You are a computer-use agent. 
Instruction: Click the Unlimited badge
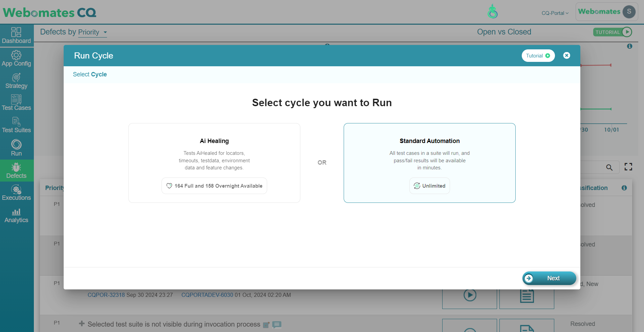point(429,186)
